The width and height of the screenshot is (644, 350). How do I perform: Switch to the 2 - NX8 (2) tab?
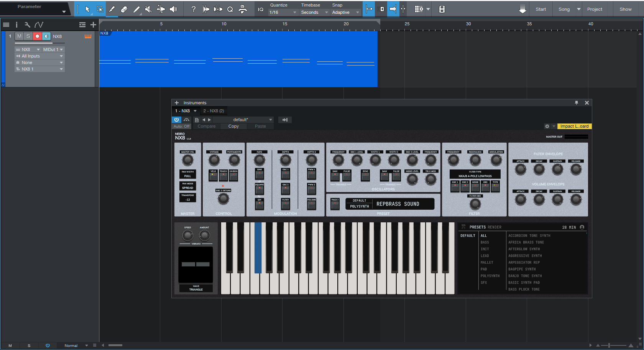point(214,111)
